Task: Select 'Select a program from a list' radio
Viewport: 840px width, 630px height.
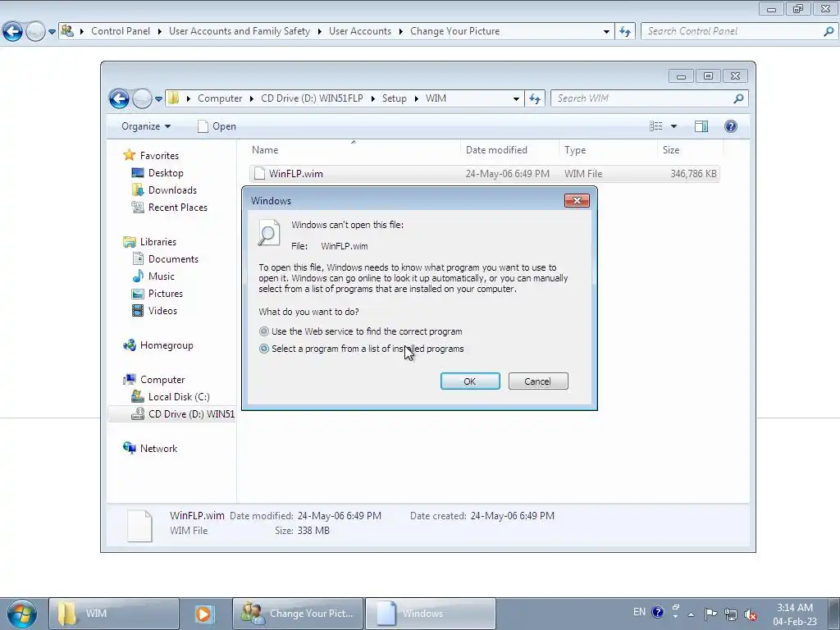Action: 263,349
